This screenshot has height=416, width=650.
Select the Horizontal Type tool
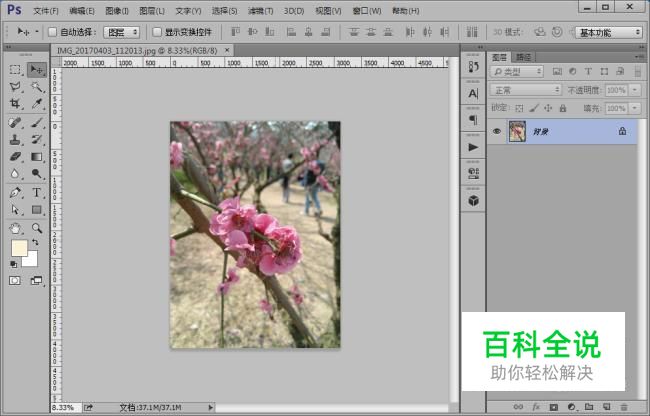click(x=37, y=193)
